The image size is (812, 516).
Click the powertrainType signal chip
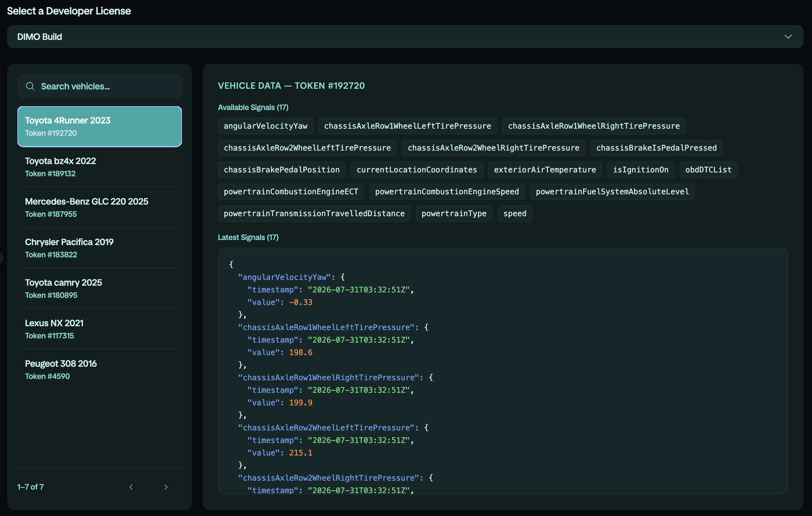point(454,214)
